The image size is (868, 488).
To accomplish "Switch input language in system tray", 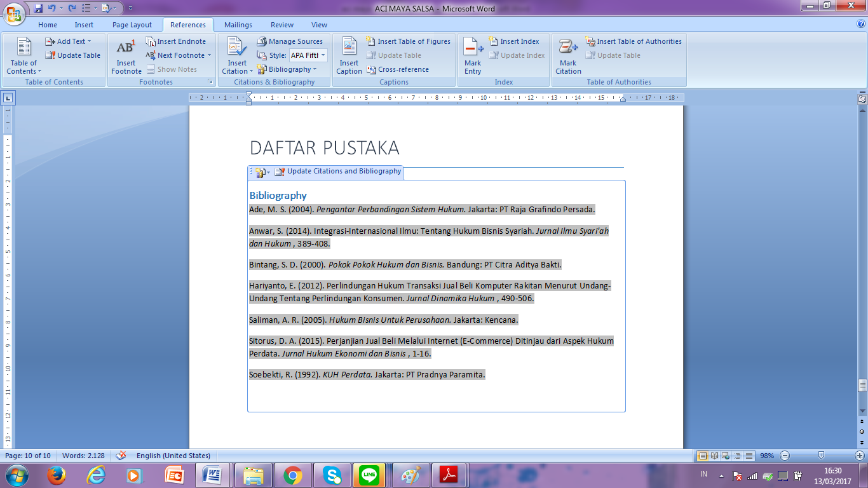I will coord(703,473).
